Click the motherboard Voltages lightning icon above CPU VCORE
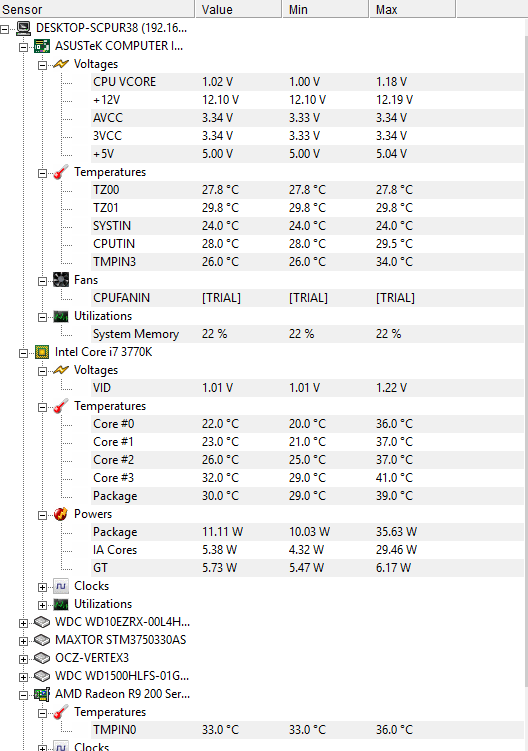 61,64
